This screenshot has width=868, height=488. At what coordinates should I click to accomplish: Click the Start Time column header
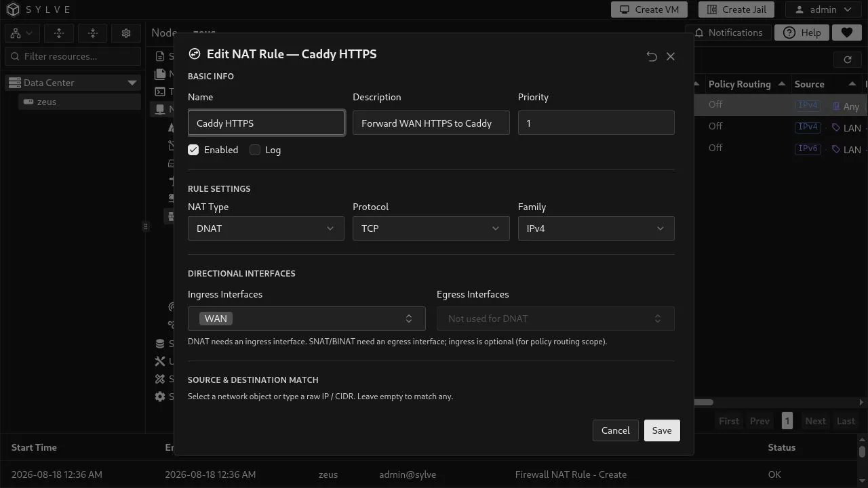pos(34,447)
